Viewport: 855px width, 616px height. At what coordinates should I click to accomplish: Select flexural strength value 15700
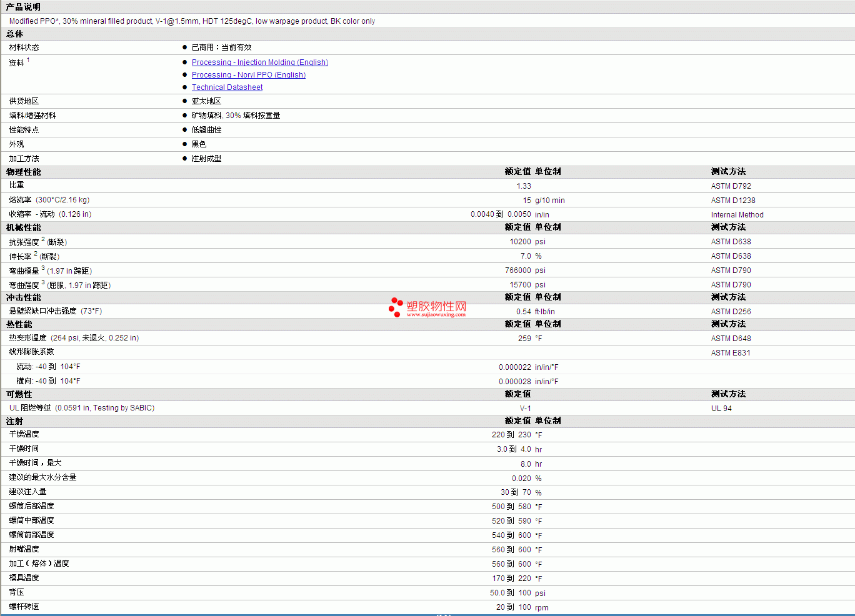[x=521, y=285]
